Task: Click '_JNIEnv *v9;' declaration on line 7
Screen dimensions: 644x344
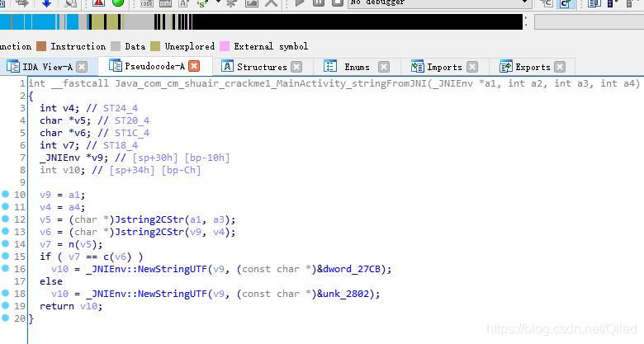Action: pos(74,158)
